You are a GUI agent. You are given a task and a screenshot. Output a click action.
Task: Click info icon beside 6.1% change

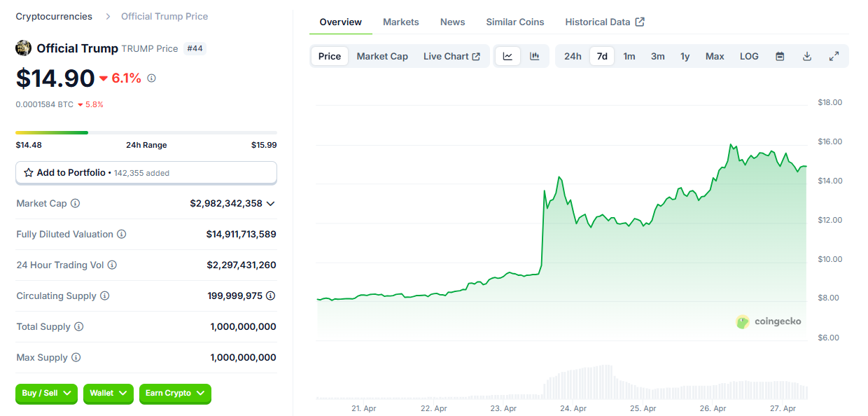coord(151,78)
